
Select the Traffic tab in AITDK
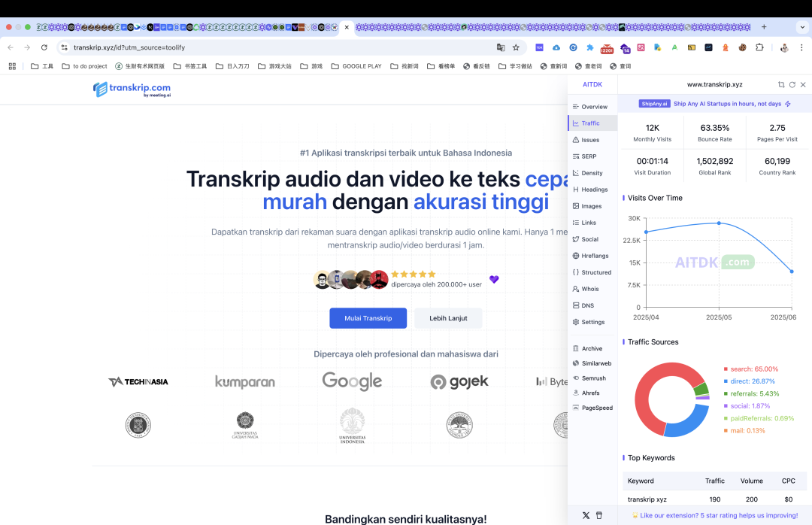592,123
